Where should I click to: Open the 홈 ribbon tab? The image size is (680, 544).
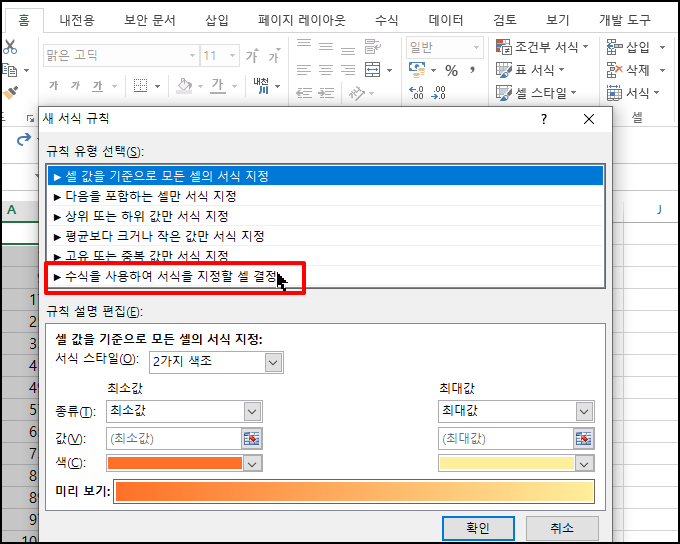click(24, 20)
